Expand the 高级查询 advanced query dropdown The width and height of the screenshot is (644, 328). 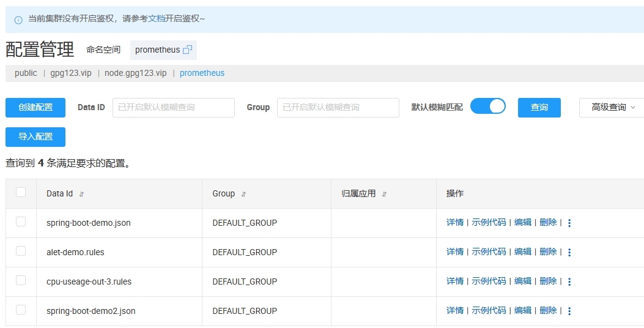click(613, 108)
